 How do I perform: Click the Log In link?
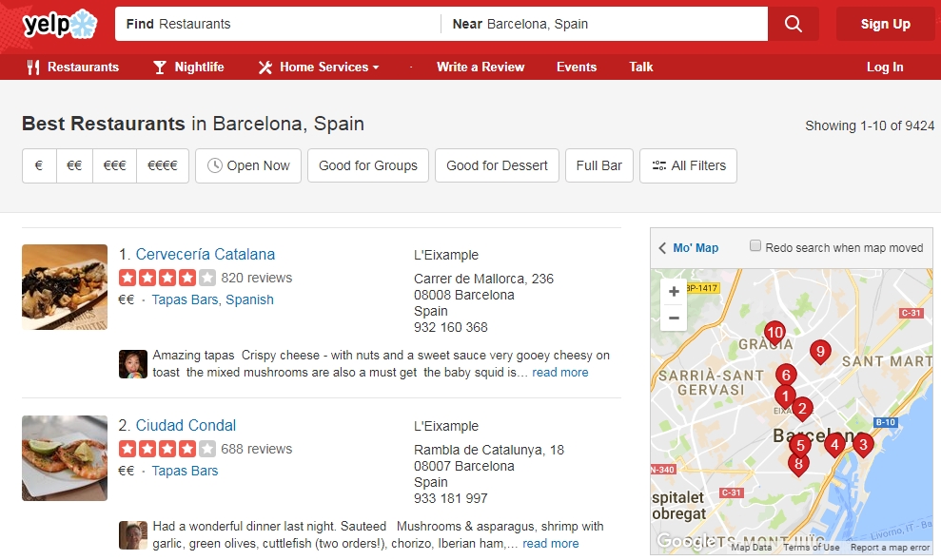pyautogui.click(x=885, y=68)
